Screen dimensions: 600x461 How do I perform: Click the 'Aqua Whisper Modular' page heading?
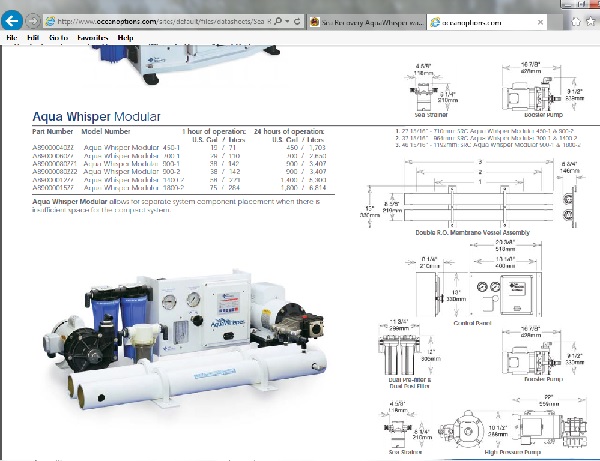point(96,116)
